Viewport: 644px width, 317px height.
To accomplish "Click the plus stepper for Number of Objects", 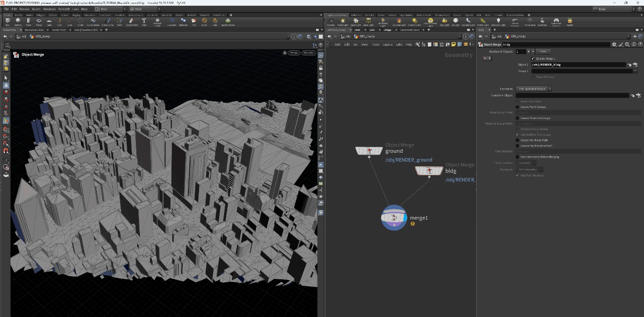I will [x=529, y=52].
